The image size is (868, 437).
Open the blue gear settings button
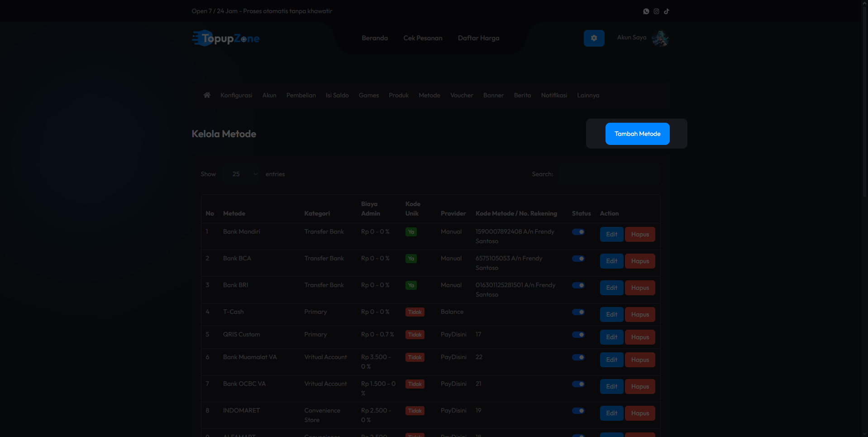pyautogui.click(x=594, y=38)
